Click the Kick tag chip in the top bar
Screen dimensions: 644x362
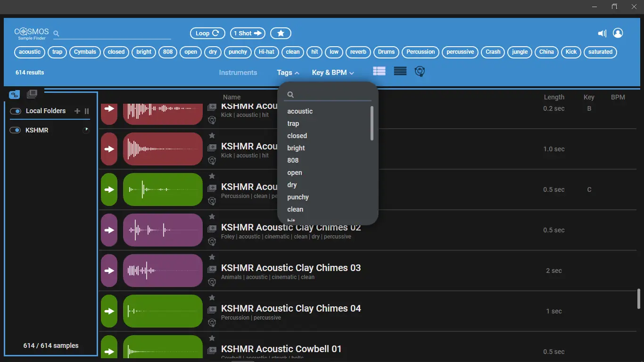571,52
